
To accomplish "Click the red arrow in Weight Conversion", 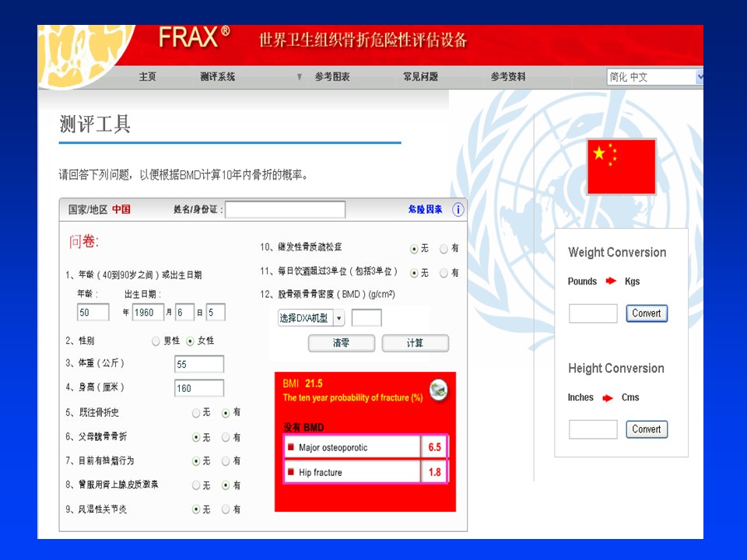I will [611, 282].
